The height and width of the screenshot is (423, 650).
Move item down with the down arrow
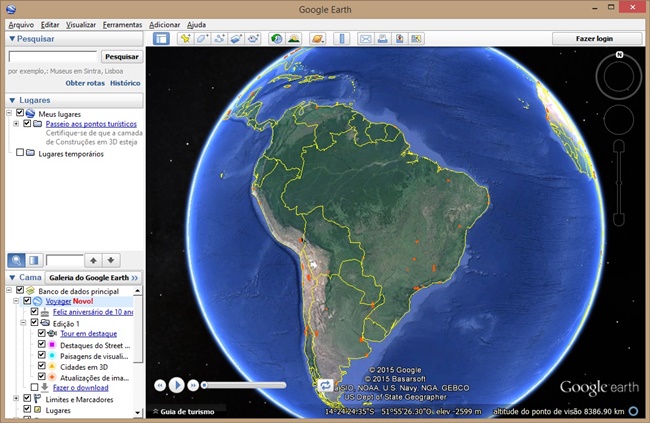coord(111,260)
